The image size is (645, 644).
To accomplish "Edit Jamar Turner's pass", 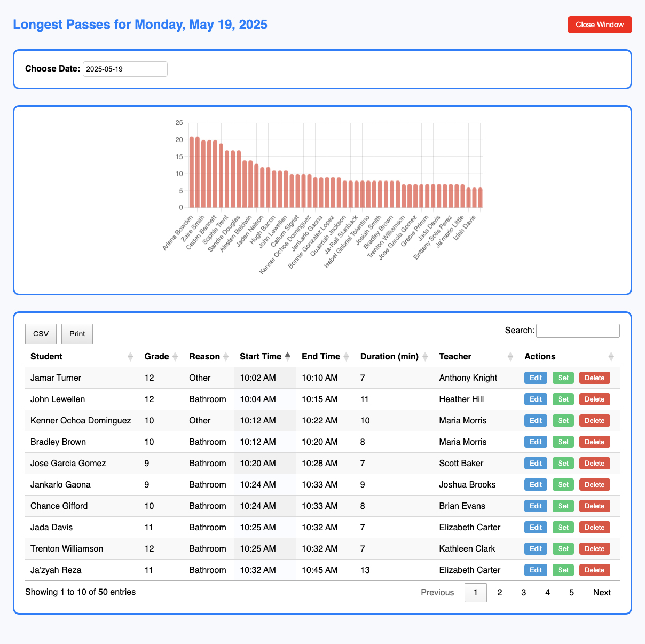I will click(x=536, y=378).
